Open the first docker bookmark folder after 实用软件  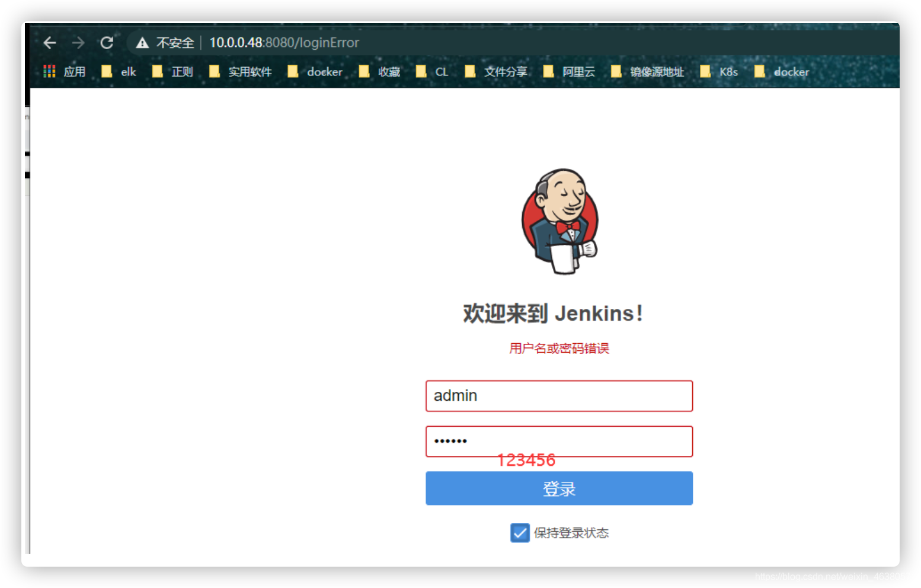tap(315, 72)
